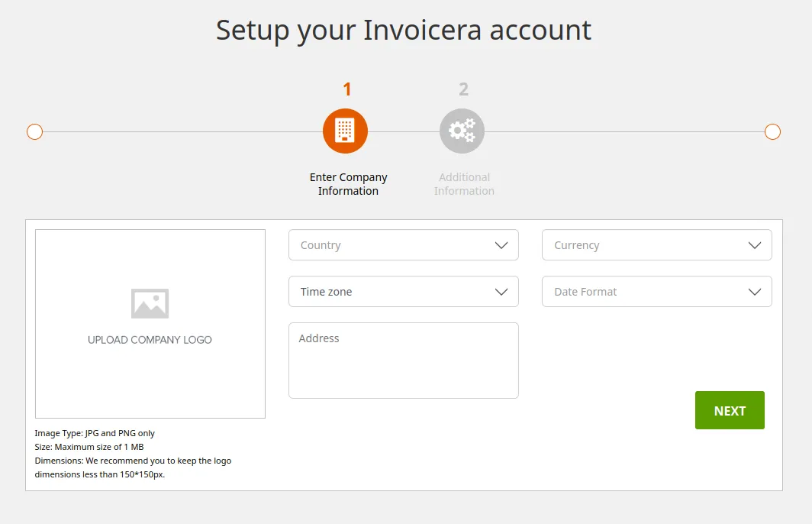This screenshot has height=524, width=812.
Task: Select the Additional Information step label
Action: [x=464, y=184]
